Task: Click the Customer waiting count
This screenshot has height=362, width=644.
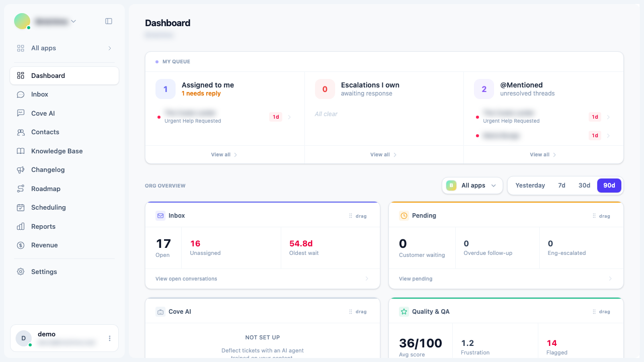Action: tap(403, 244)
